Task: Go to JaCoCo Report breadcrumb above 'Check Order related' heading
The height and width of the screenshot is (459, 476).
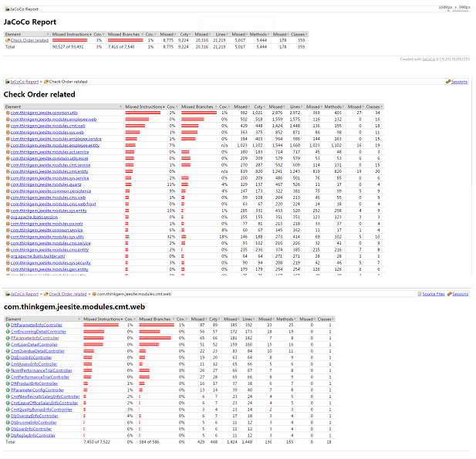Action: 25,82
